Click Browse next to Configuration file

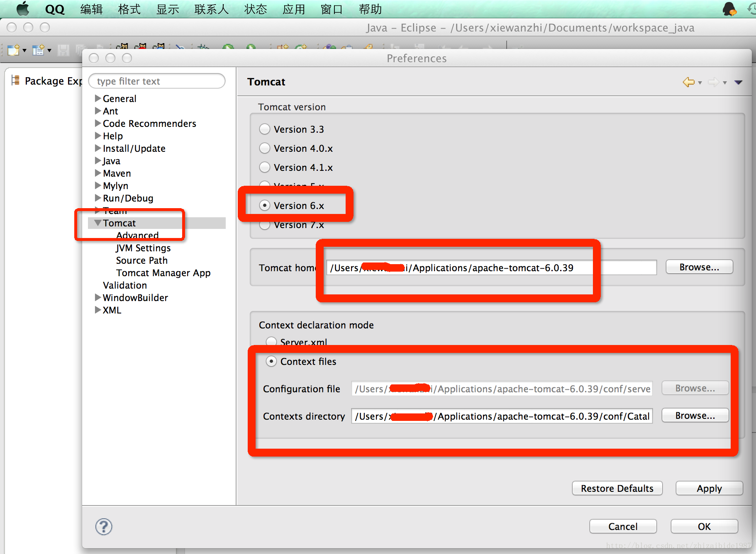(x=695, y=388)
